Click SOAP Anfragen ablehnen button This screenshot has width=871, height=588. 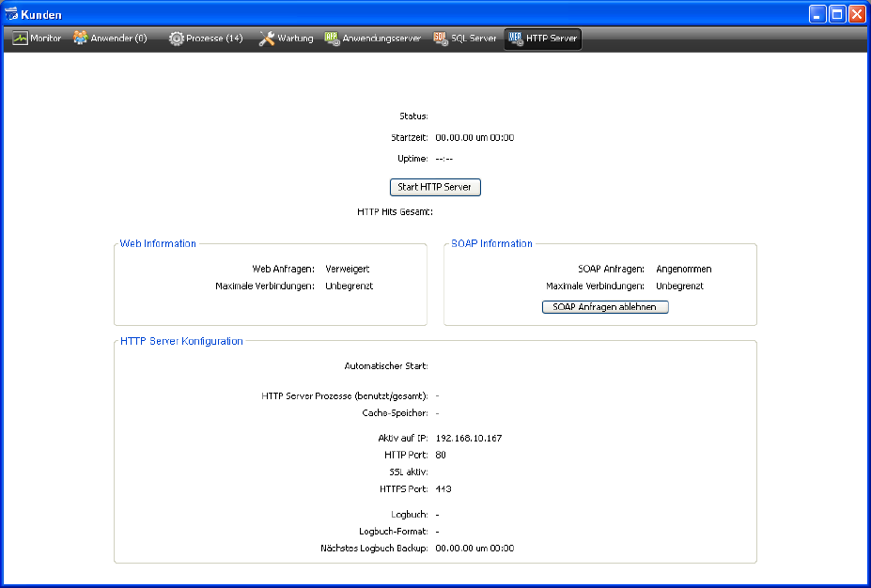tap(605, 307)
